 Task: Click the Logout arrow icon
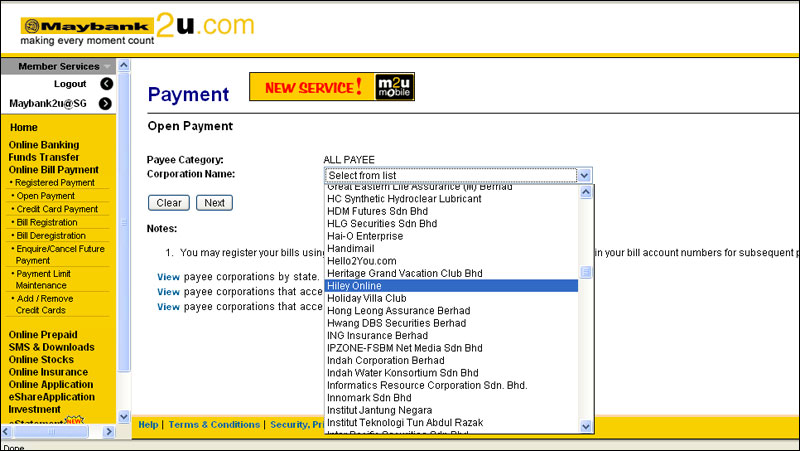pos(107,84)
